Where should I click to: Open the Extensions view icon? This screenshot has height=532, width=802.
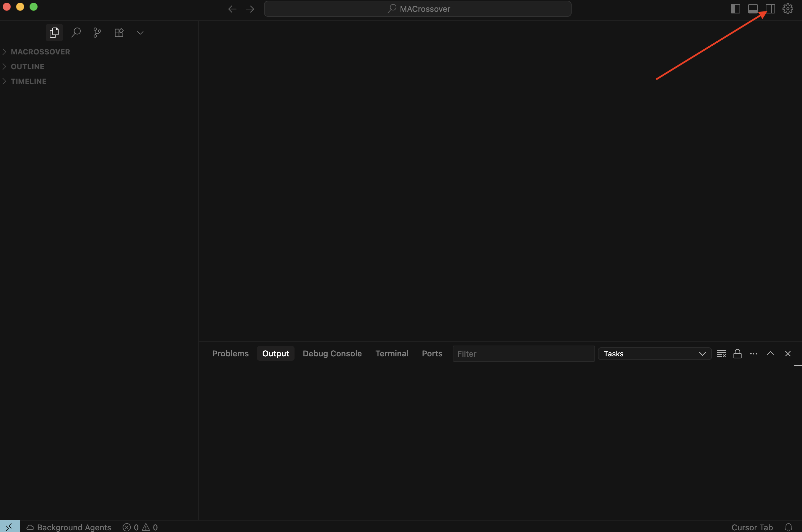coord(119,33)
